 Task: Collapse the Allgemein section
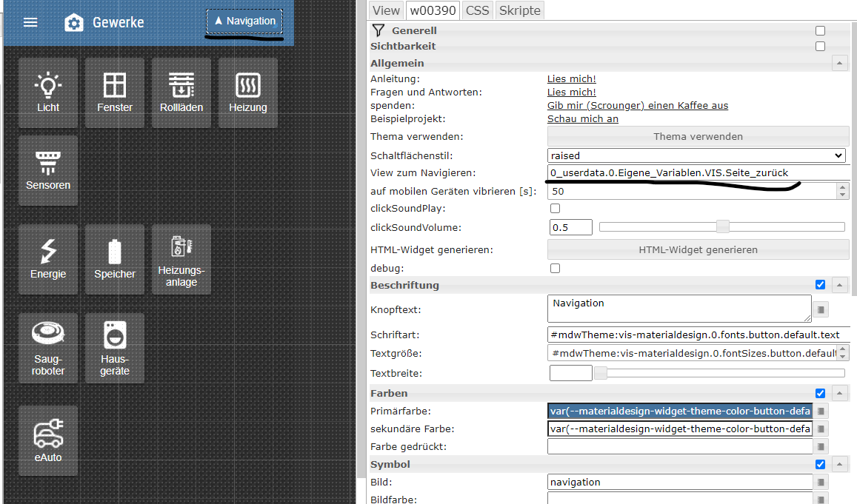coord(839,64)
